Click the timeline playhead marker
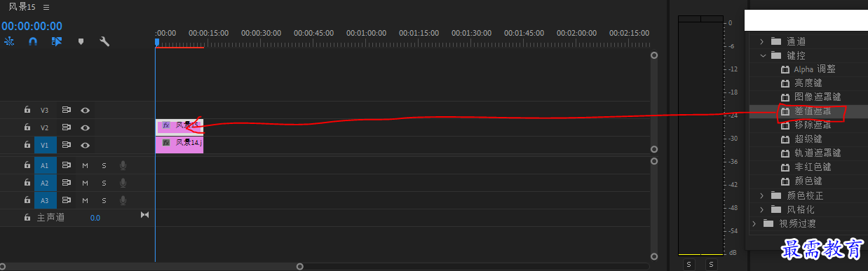 point(157,42)
